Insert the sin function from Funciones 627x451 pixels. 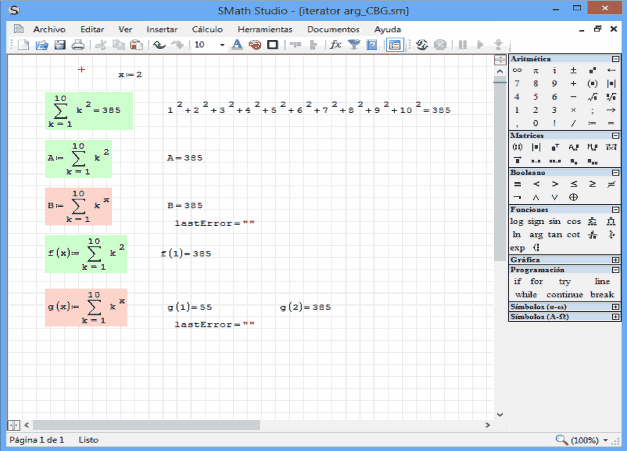click(x=554, y=221)
